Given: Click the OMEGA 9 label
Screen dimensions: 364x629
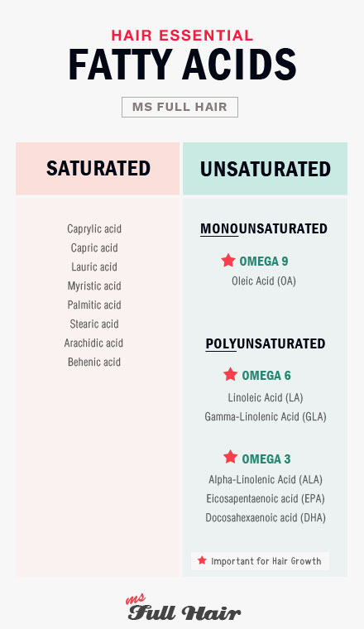Looking at the screenshot, I should (x=264, y=262).
